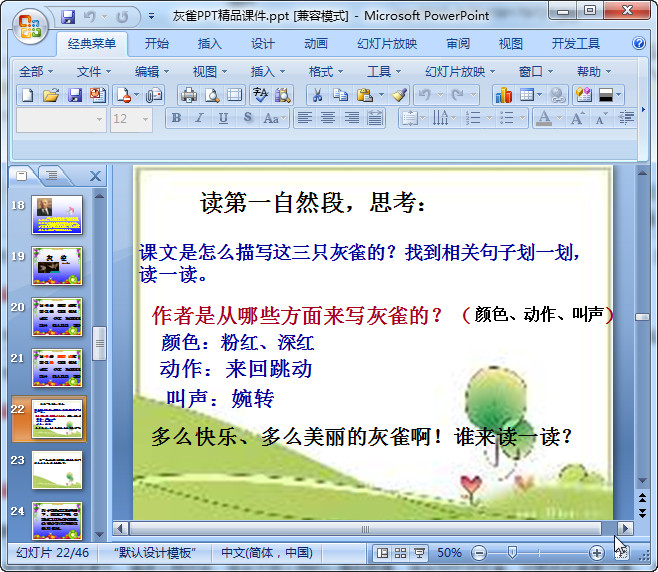Click the Office button logo
Image resolution: width=658 pixels, height=572 pixels.
[x=30, y=27]
